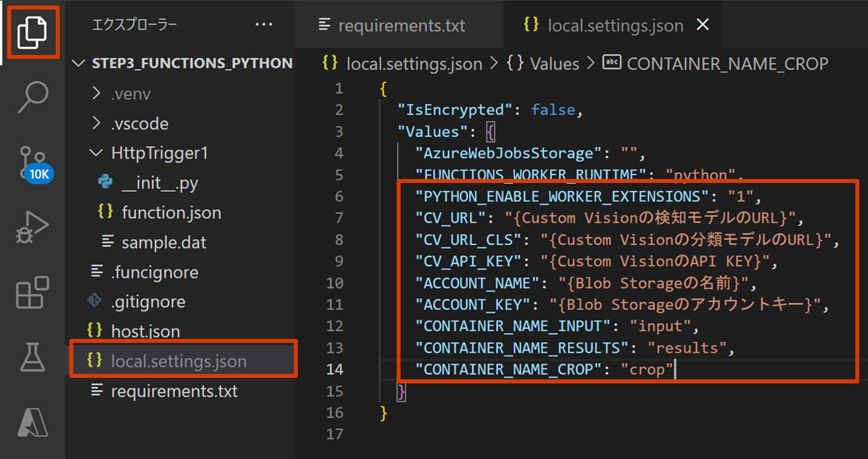
Task: Open the Extensions view icon
Action: (x=33, y=292)
